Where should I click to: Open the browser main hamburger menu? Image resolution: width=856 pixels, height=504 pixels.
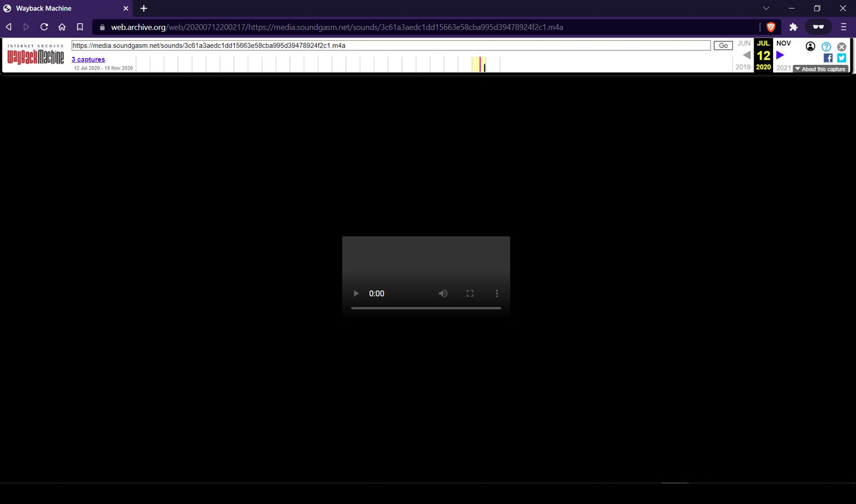click(x=843, y=27)
